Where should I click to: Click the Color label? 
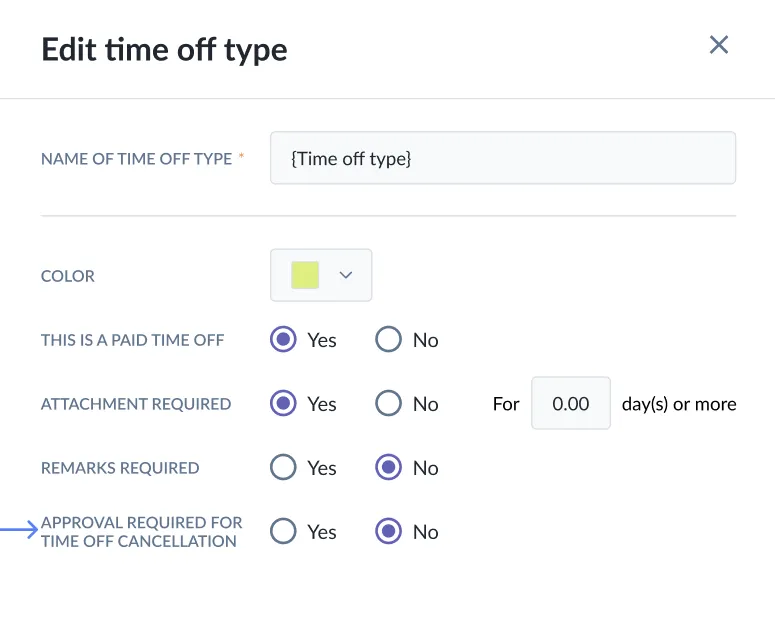(x=68, y=277)
